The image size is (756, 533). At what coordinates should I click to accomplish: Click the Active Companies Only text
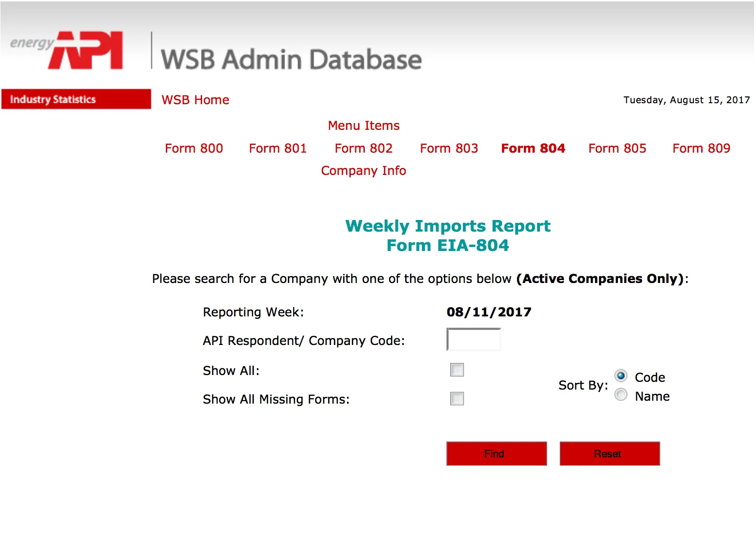(x=600, y=279)
